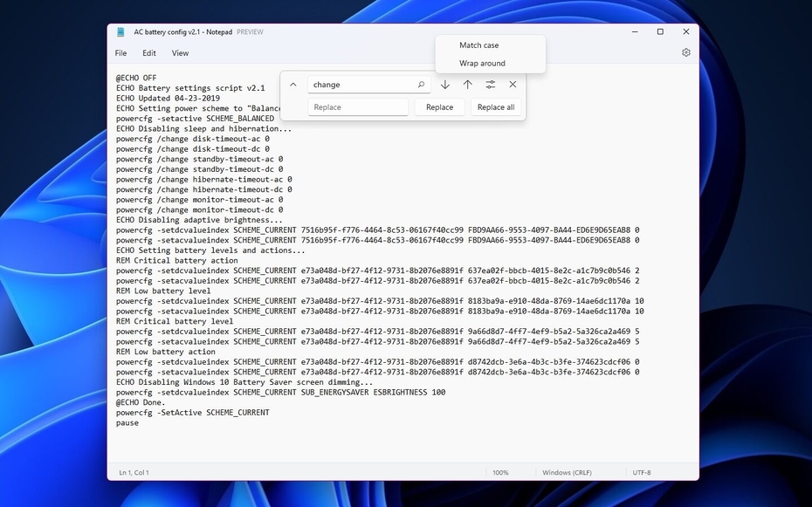Open the View menu
This screenshot has height=507, width=812.
180,53
